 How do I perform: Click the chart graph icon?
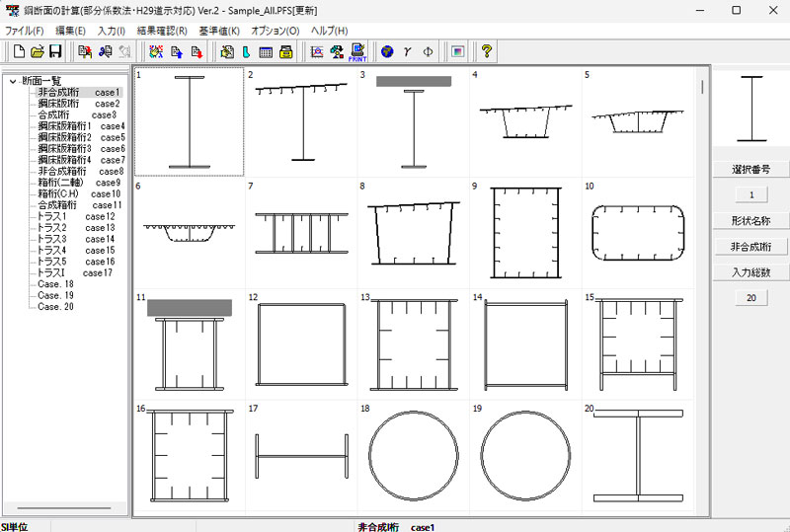click(x=316, y=51)
